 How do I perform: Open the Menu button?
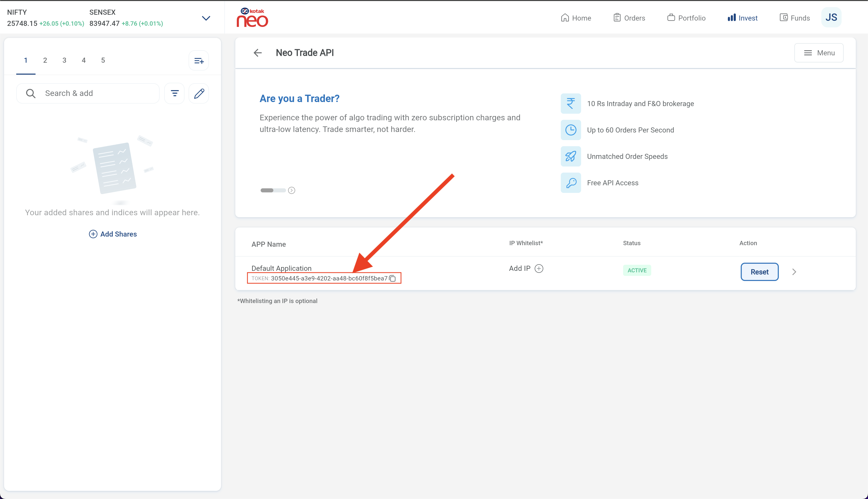click(x=819, y=53)
